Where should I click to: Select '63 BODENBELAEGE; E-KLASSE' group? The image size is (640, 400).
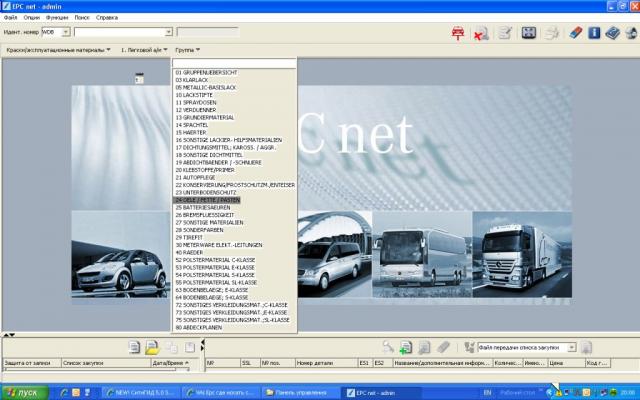pos(212,290)
